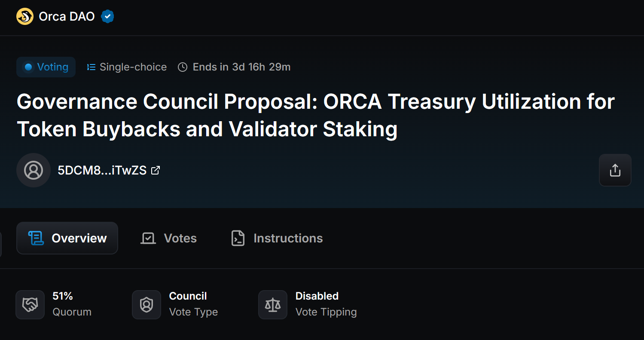The image size is (644, 340).
Task: Click the 51% Quorum value
Action: pos(63,296)
